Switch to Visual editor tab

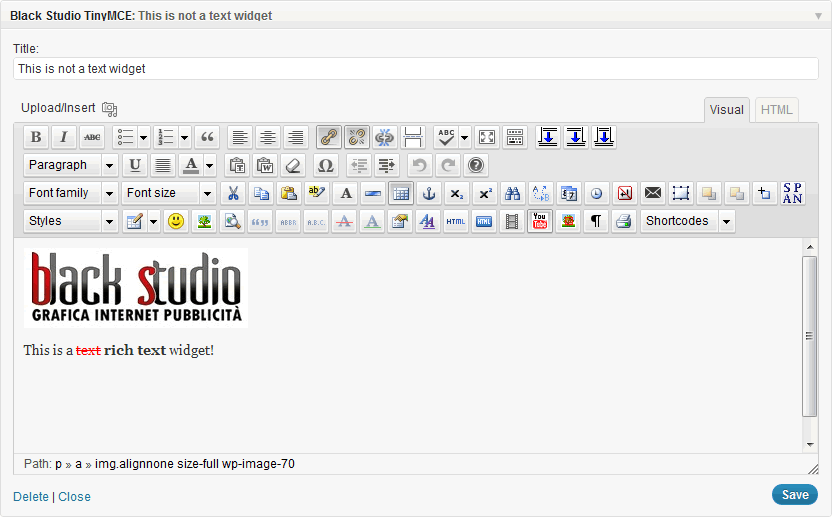click(x=726, y=110)
